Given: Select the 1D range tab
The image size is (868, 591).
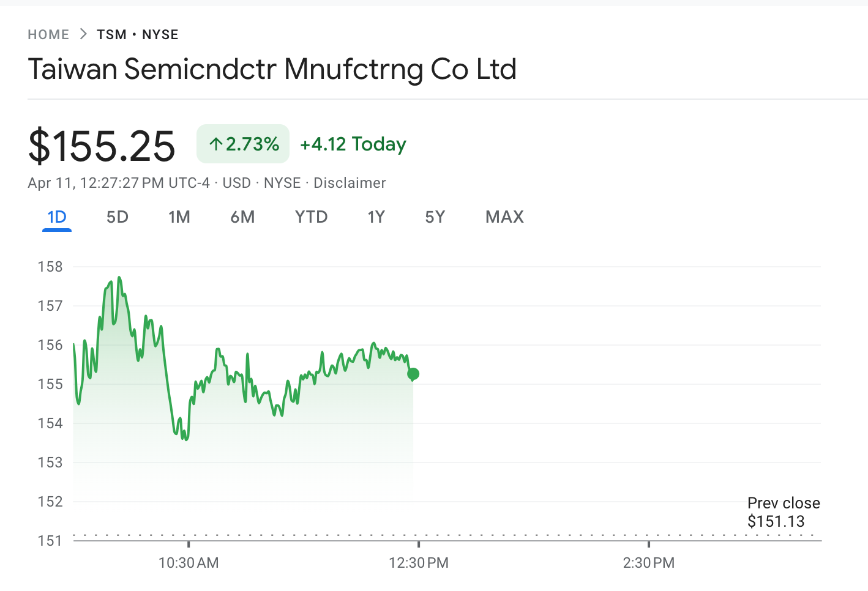Looking at the screenshot, I should (57, 217).
